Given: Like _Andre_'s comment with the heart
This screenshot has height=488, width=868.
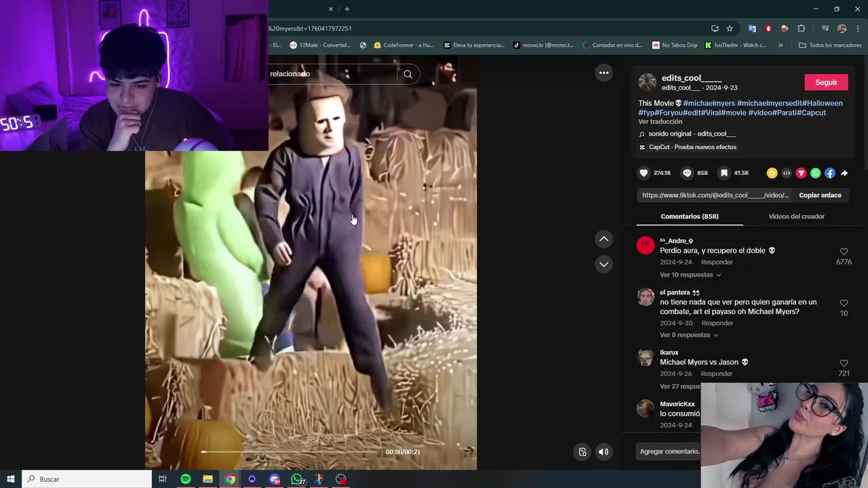Looking at the screenshot, I should click(x=844, y=251).
